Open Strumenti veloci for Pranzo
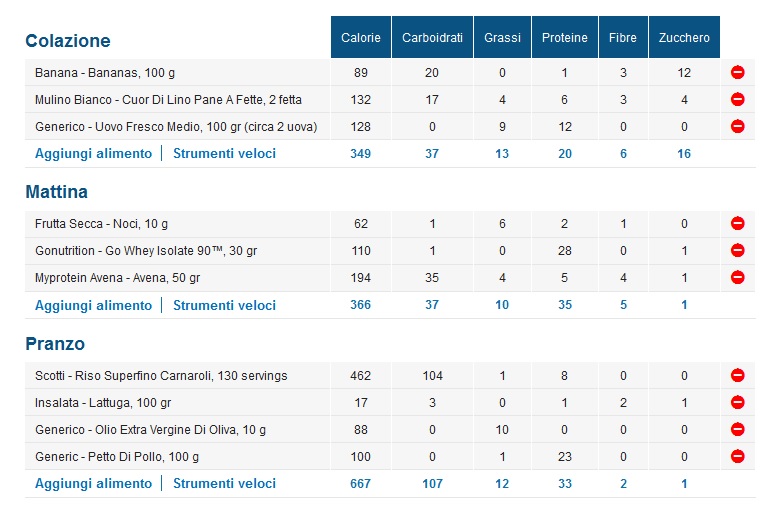 [x=224, y=484]
